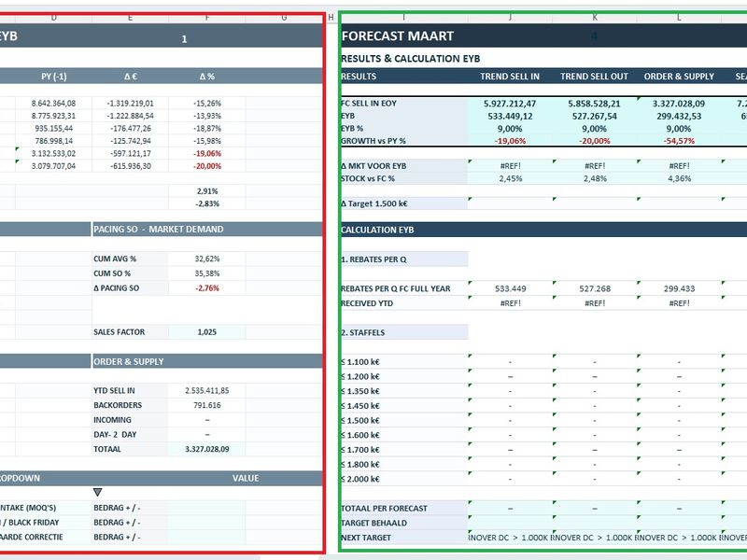Select the 2,91% cell
747x560 pixels.
point(207,191)
